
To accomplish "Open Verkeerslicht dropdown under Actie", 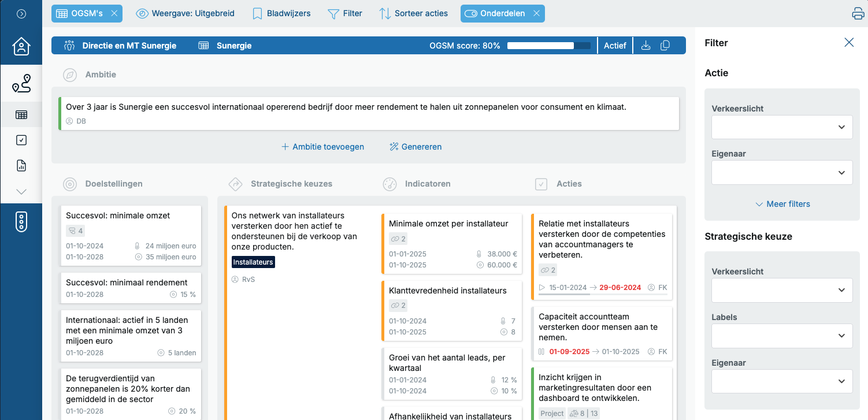I will coord(782,127).
